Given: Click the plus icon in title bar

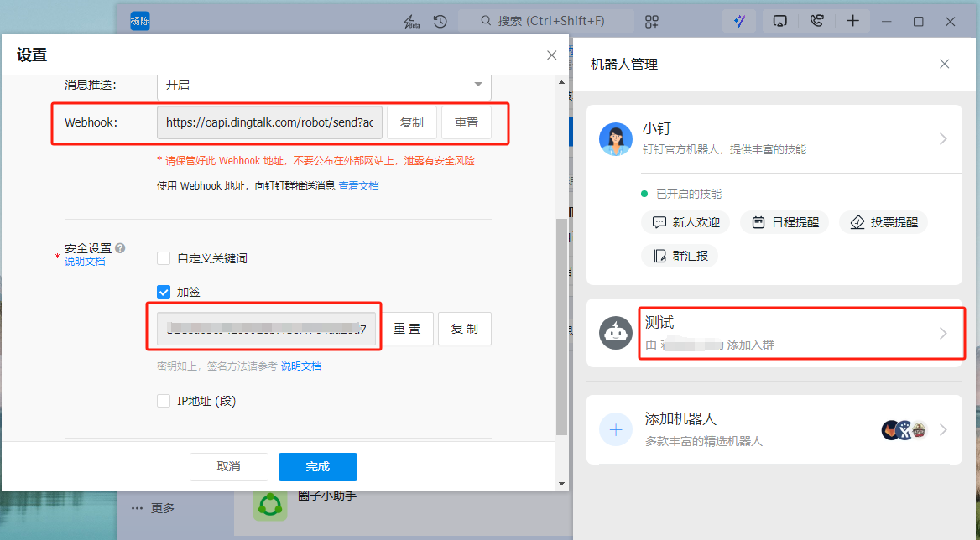Looking at the screenshot, I should (853, 21).
